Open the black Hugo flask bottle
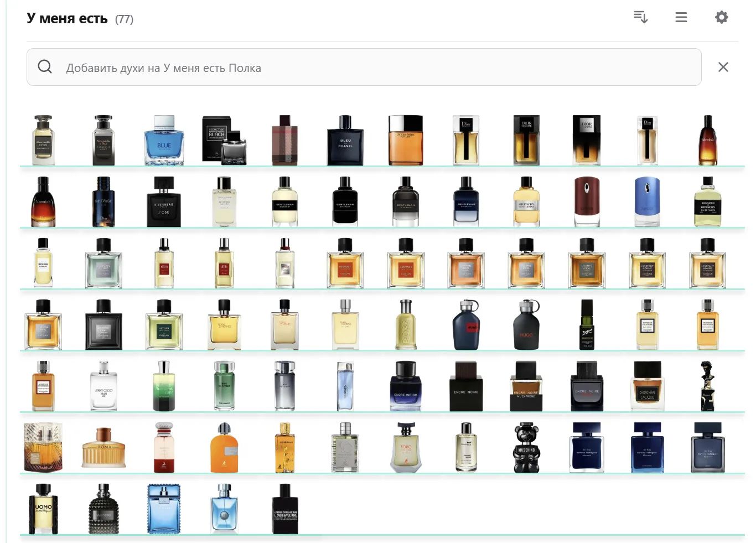The image size is (756, 543). coord(526,324)
